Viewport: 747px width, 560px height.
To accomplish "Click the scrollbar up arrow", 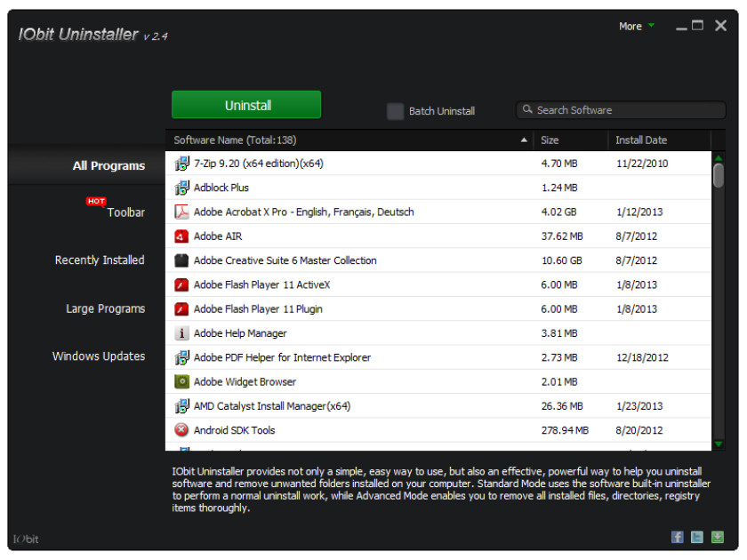I will point(719,157).
